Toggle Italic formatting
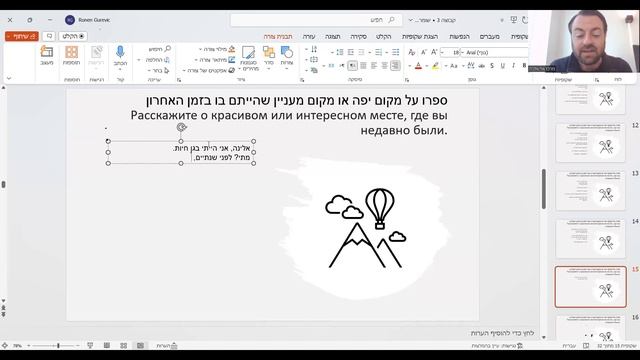Screen dimensions: 640x360 (x=513, y=65)
